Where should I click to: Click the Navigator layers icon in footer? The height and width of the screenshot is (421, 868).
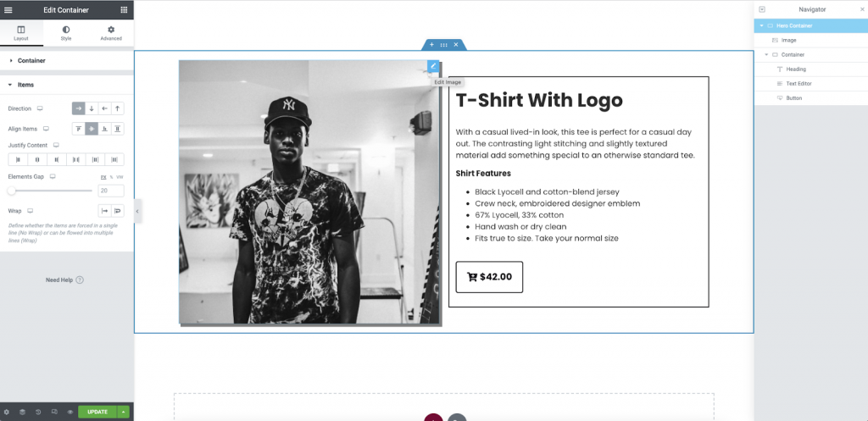[22, 413]
